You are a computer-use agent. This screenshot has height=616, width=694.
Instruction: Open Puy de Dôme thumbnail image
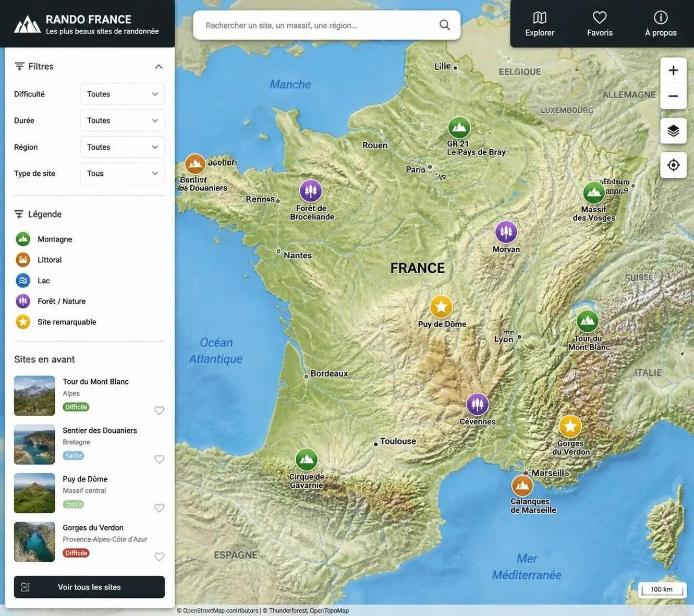(34, 493)
